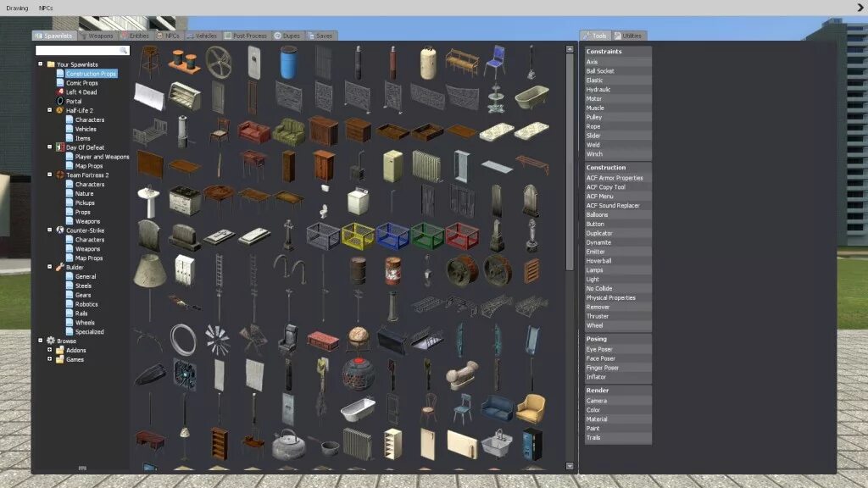The width and height of the screenshot is (868, 488).
Task: Click the magnifier search icon
Action: click(x=124, y=50)
